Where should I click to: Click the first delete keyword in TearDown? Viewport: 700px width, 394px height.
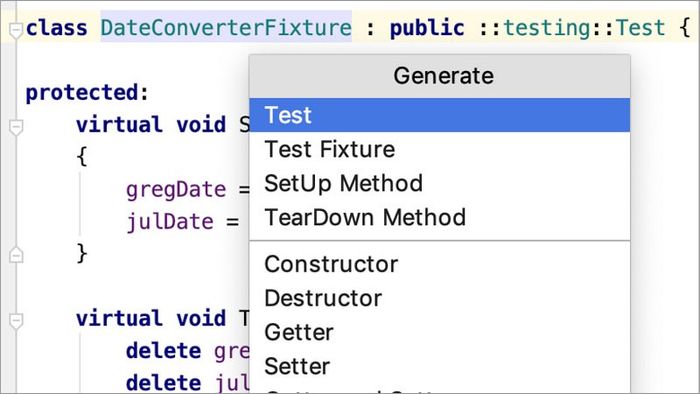(163, 351)
